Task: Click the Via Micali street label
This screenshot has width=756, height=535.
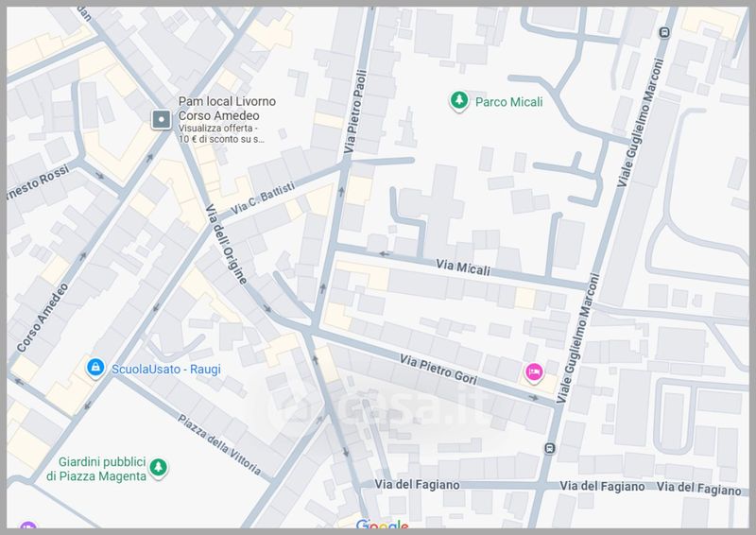Action: tap(462, 269)
